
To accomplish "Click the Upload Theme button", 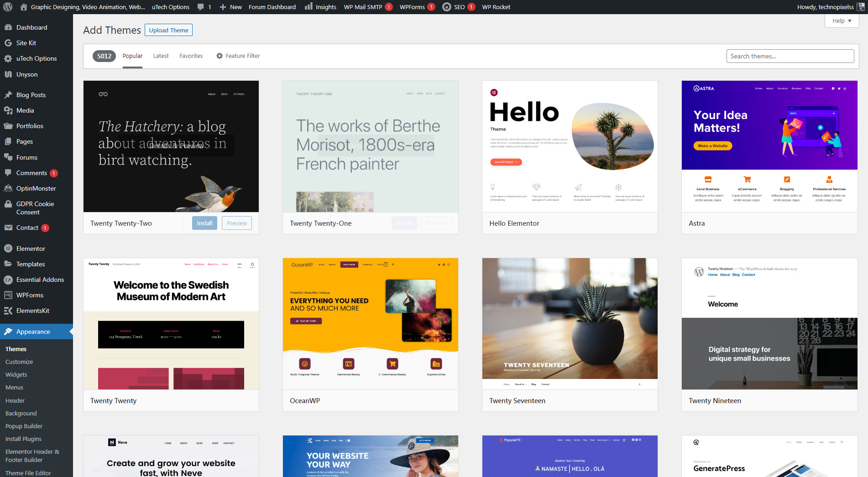I will [x=168, y=30].
